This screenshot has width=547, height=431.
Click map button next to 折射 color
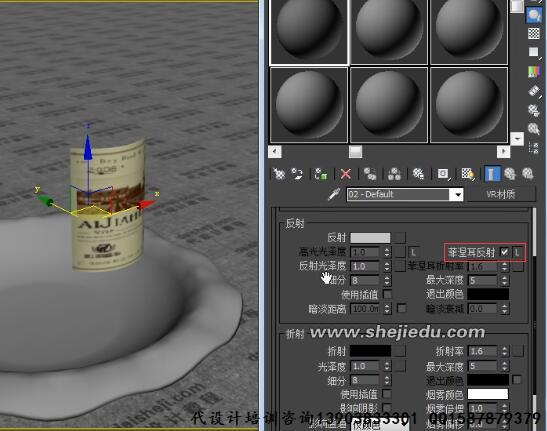[400, 351]
